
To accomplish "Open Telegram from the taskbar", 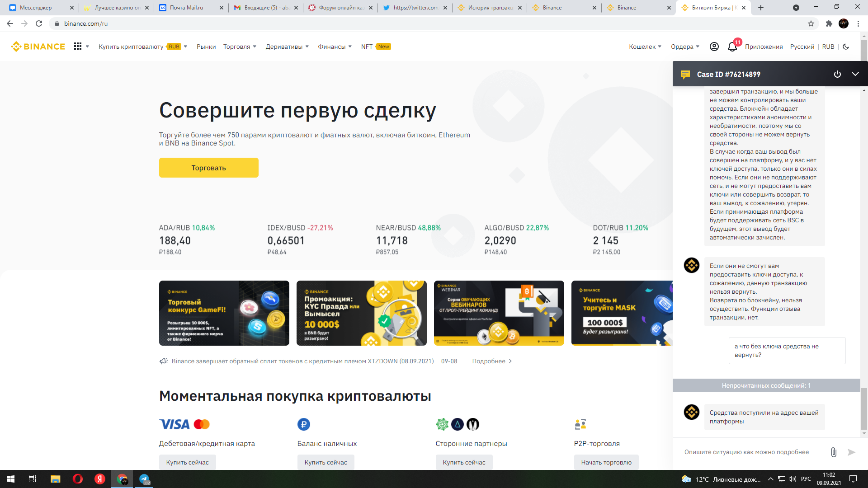I will click(x=145, y=479).
